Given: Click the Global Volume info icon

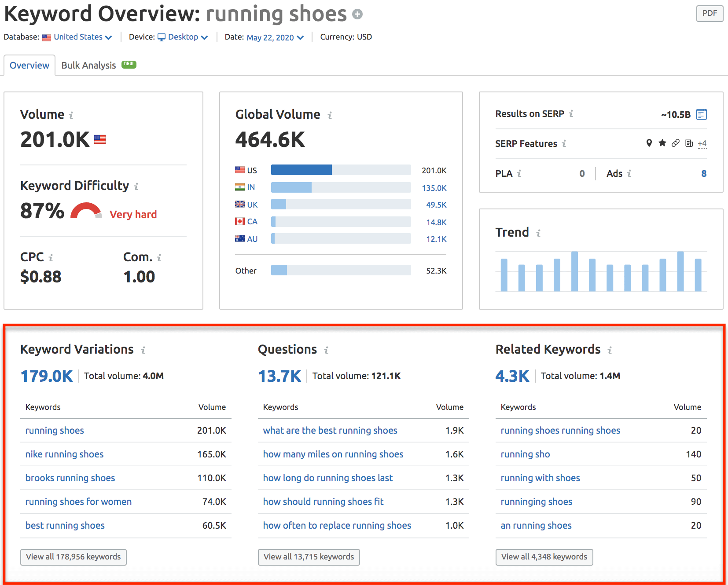Looking at the screenshot, I should 330,115.
